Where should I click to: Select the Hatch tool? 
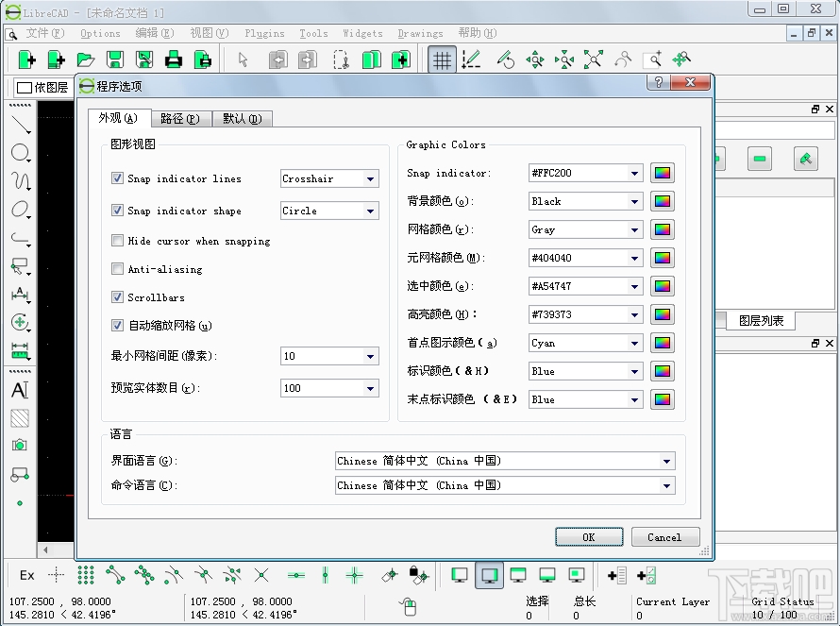point(21,418)
